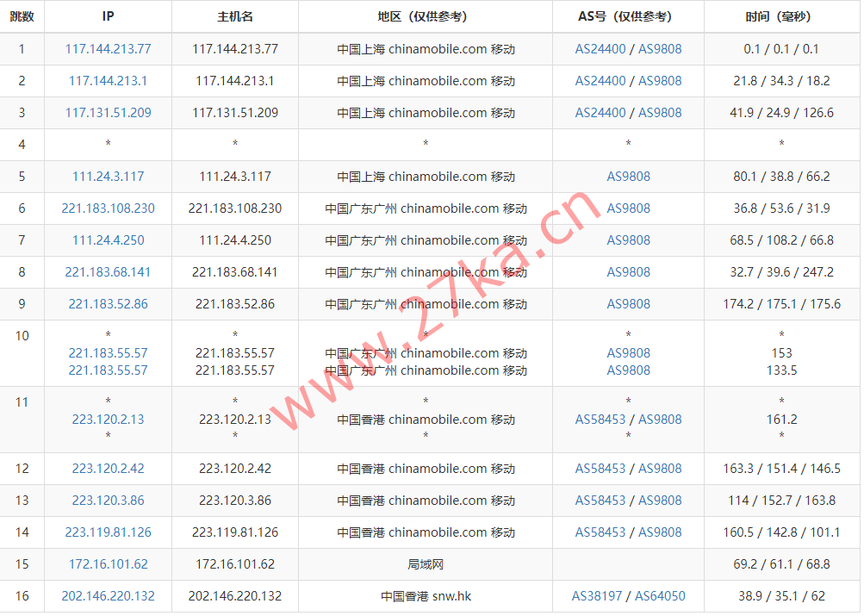The width and height of the screenshot is (864, 616).
Task: Open AS9808 link in hop 13 row
Action: (660, 501)
